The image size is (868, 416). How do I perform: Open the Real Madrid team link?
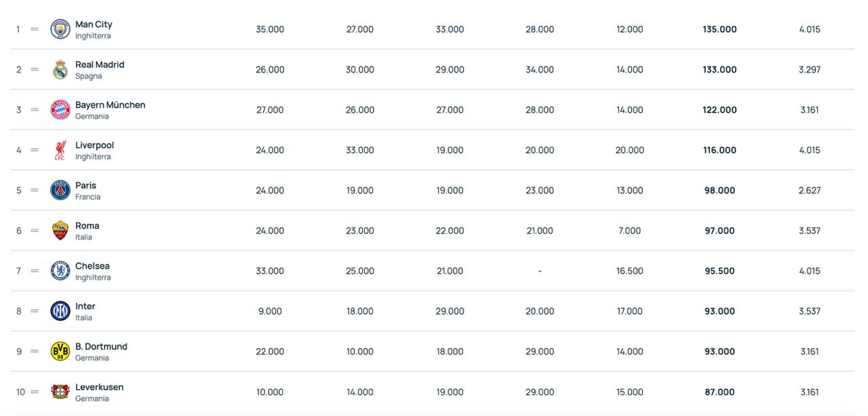tap(100, 64)
